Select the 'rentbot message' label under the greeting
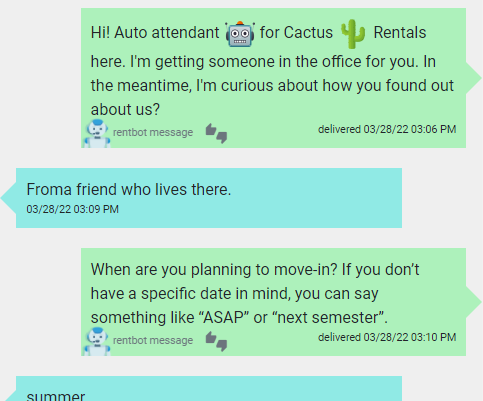The height and width of the screenshot is (401, 483). point(153,132)
